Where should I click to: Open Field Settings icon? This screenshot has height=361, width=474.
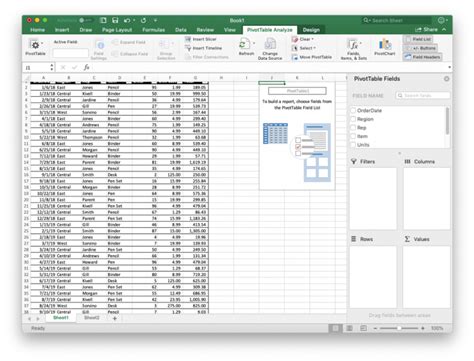tap(100, 45)
